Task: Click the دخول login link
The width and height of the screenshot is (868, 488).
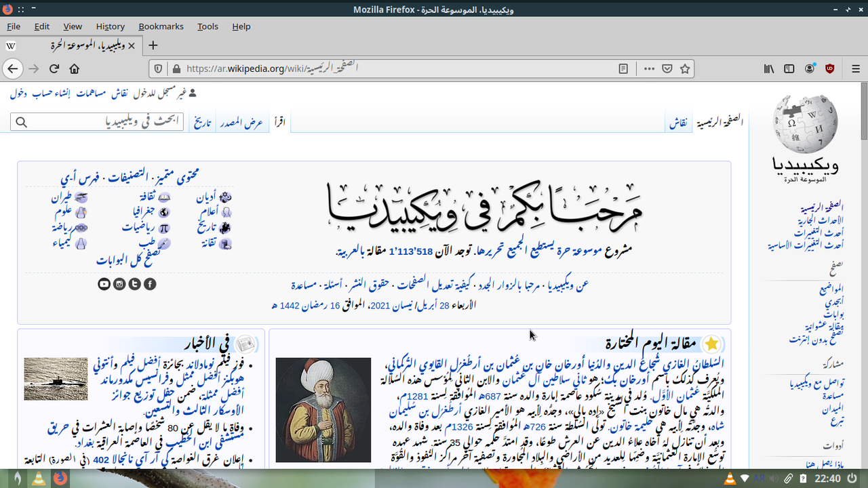Action: pos(18,93)
